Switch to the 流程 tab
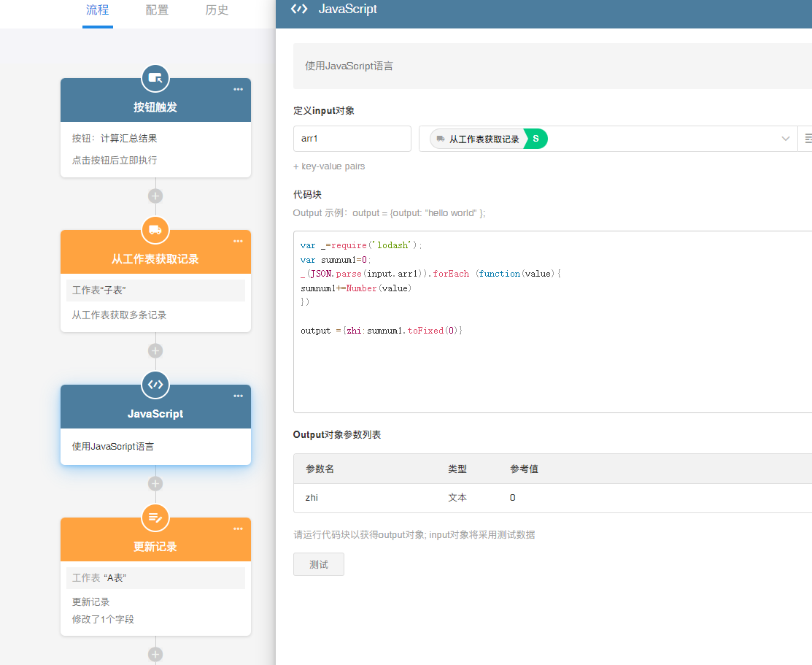Image resolution: width=812 pixels, height=665 pixels. [x=97, y=9]
